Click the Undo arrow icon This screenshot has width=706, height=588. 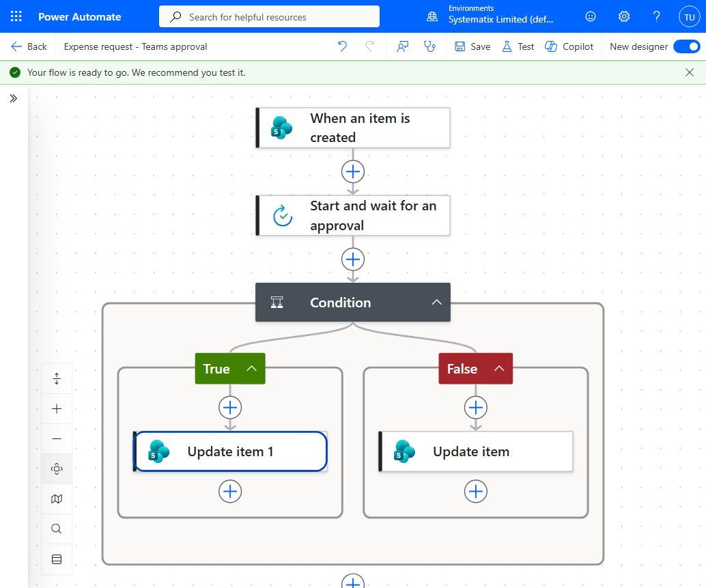(343, 46)
